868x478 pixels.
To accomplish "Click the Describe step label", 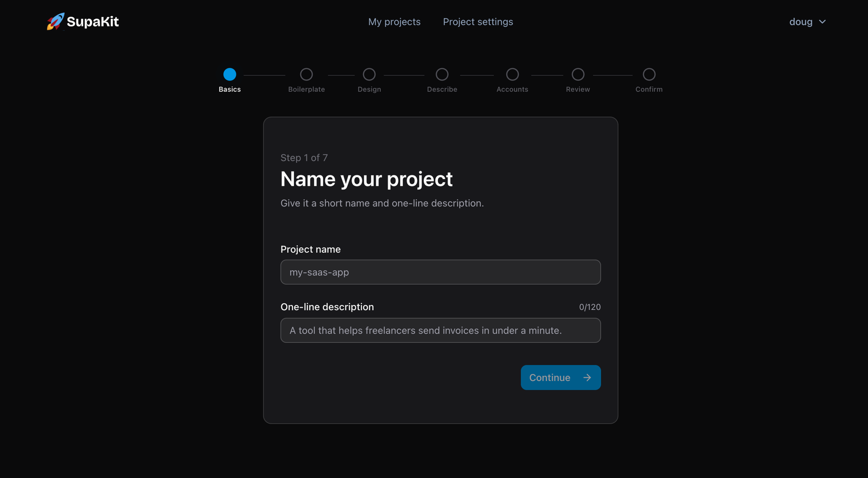I will (x=442, y=89).
